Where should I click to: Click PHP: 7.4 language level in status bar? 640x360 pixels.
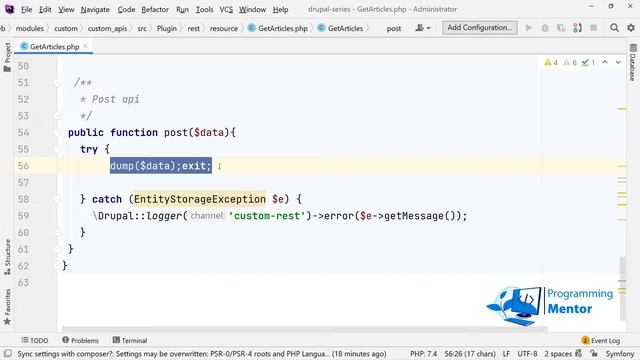point(423,353)
